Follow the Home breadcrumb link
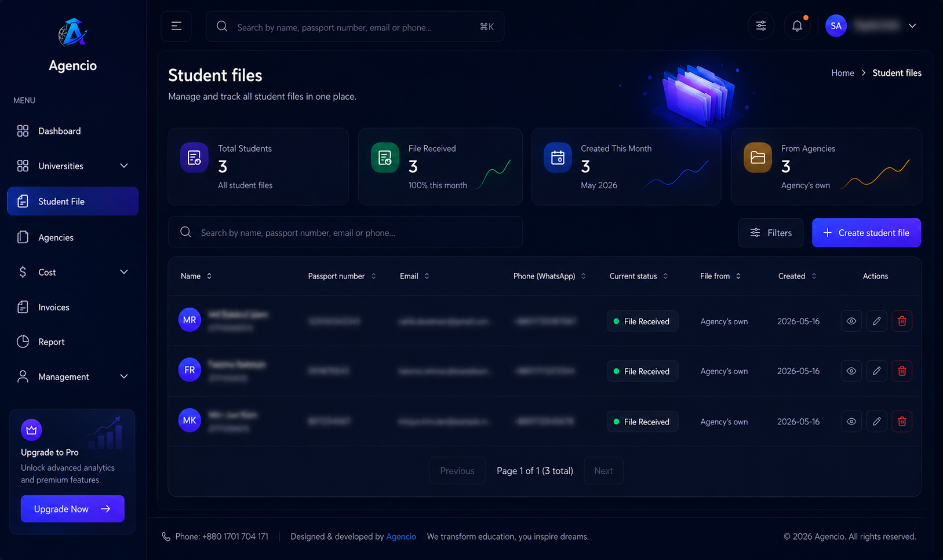 (x=843, y=73)
